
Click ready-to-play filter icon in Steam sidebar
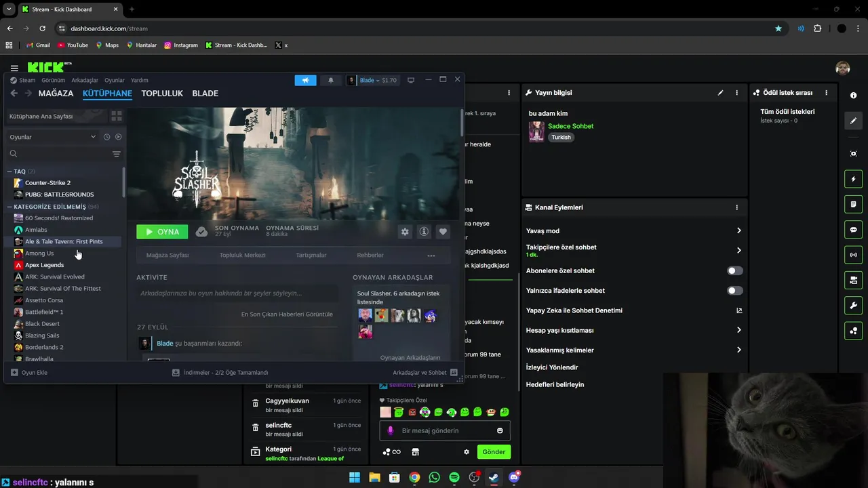click(x=118, y=137)
